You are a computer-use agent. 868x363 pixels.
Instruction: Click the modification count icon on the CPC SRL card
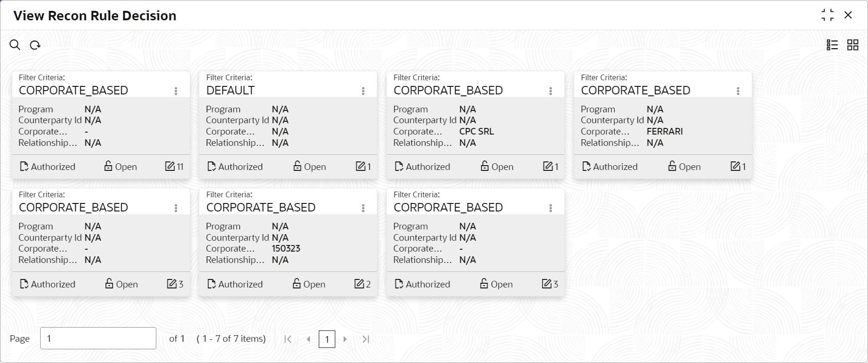548,166
